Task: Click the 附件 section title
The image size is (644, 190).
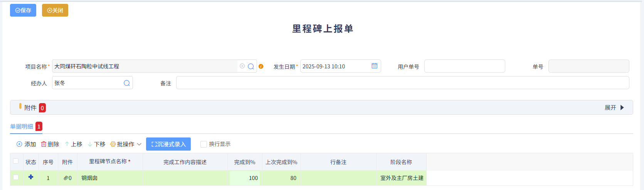Action: [x=30, y=108]
